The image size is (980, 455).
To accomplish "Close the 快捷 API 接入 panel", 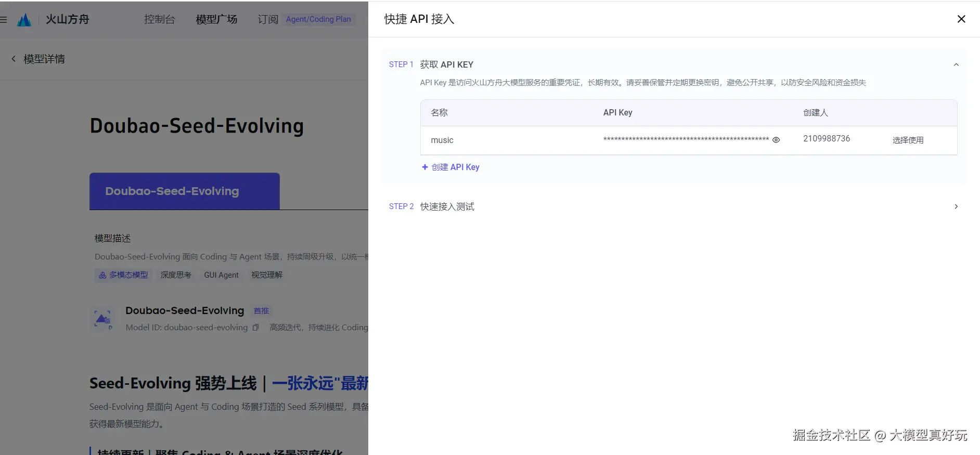I will click(961, 19).
